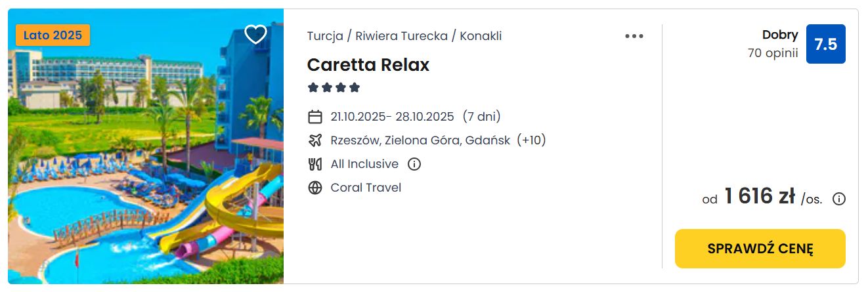
Task: Click the All Inclusive info icon
Action: (x=414, y=164)
